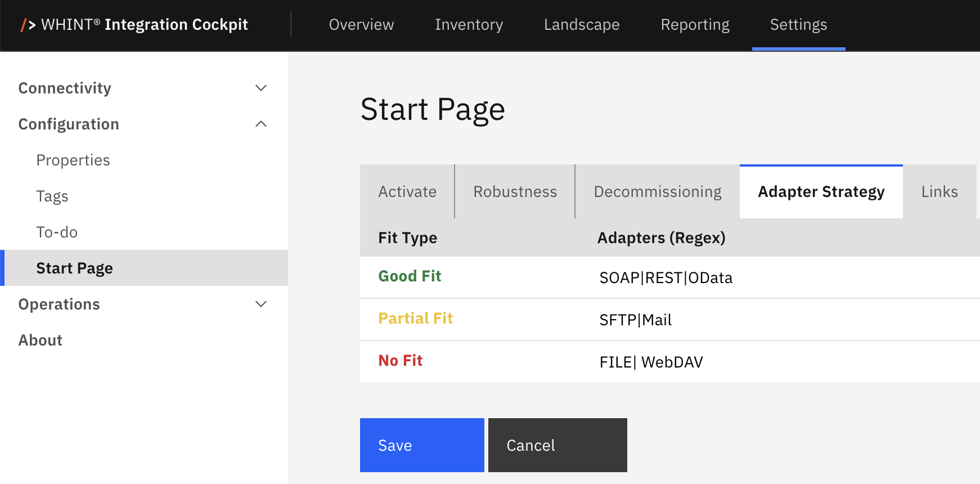This screenshot has width=980, height=484.
Task: Select Start Page in the sidebar
Action: tap(144, 268)
